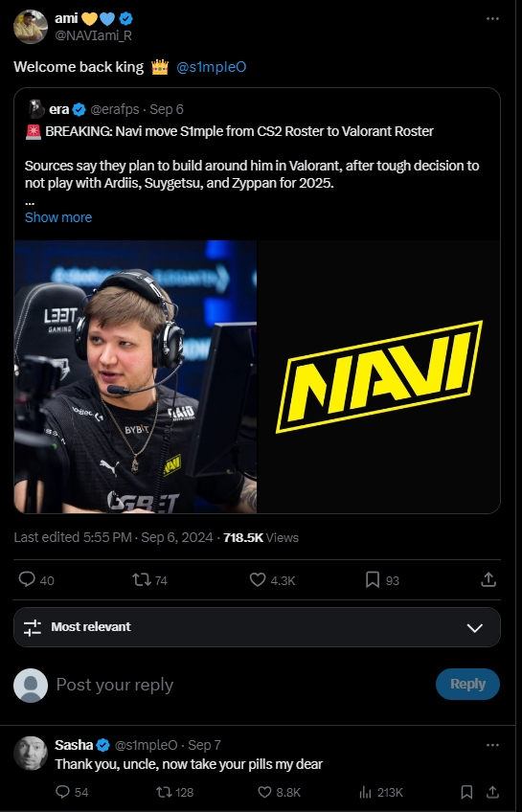This screenshot has height=812, width=522.
Task: Open the s1mple player photo
Action: coord(135,376)
